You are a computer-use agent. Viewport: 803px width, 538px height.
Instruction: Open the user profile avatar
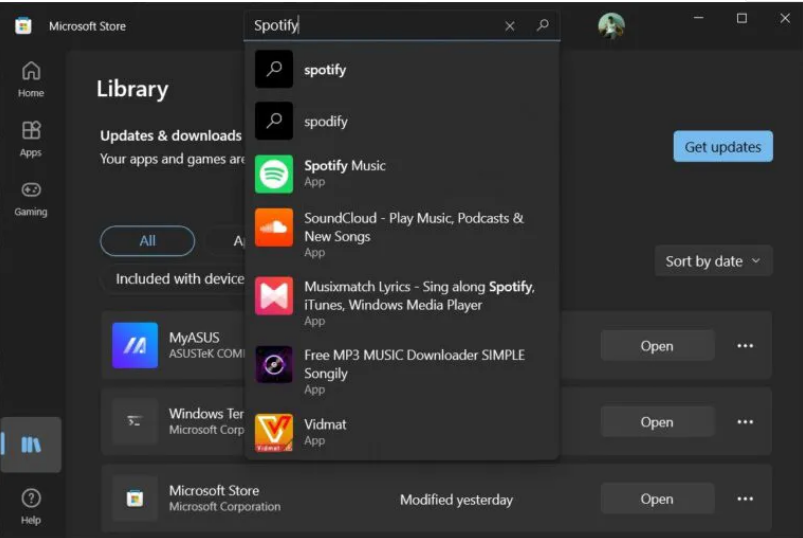point(611,26)
